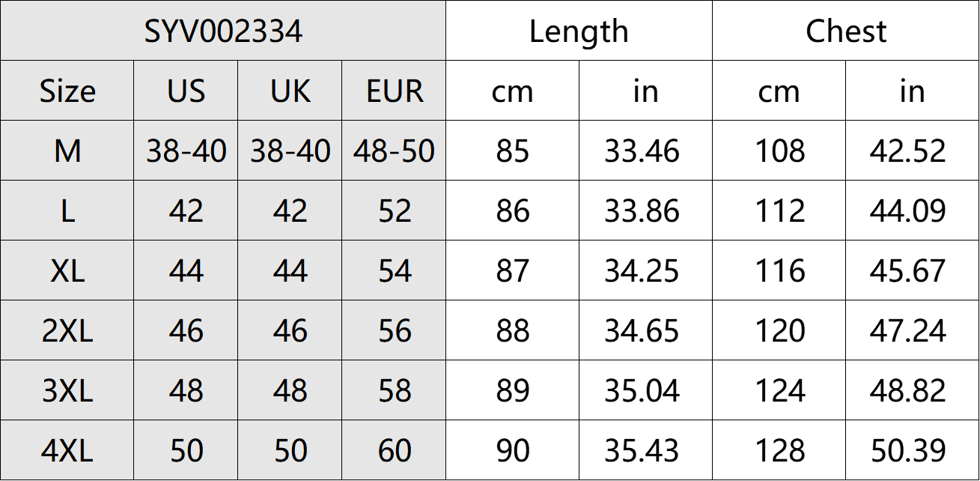980x481 pixels.
Task: Click the 44.09 chest inches cell
Action: (x=908, y=211)
